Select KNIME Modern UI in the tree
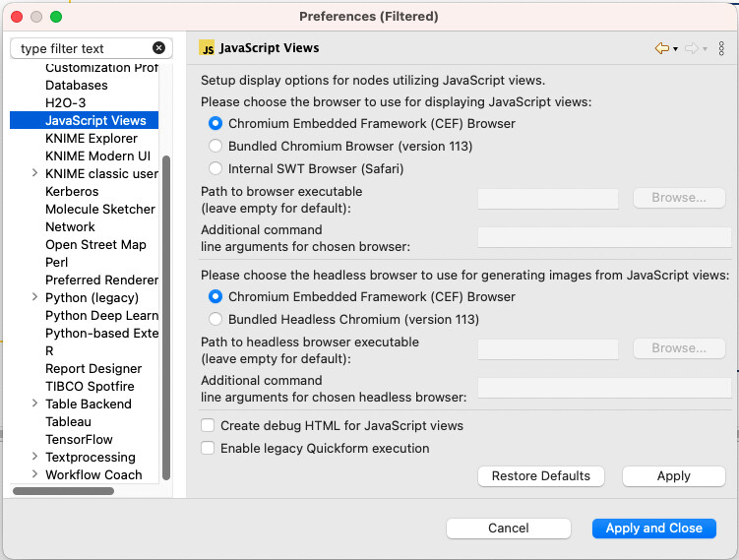The image size is (739, 560). click(97, 156)
